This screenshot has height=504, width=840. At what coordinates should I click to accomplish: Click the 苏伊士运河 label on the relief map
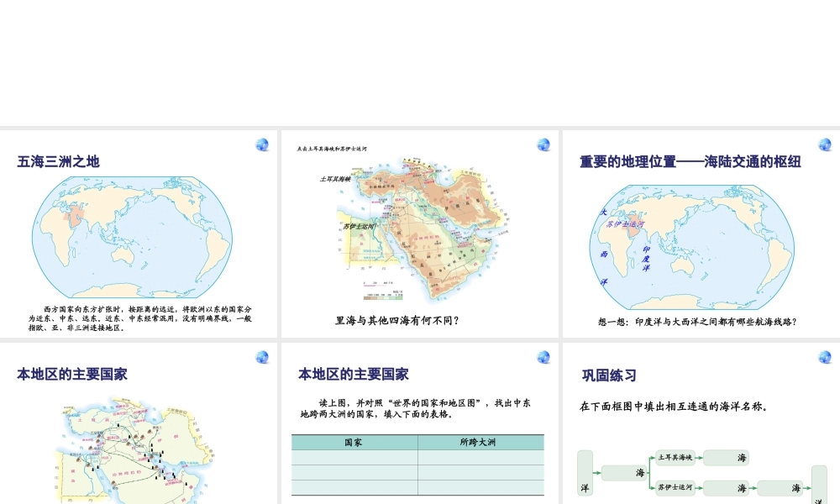[x=358, y=226]
